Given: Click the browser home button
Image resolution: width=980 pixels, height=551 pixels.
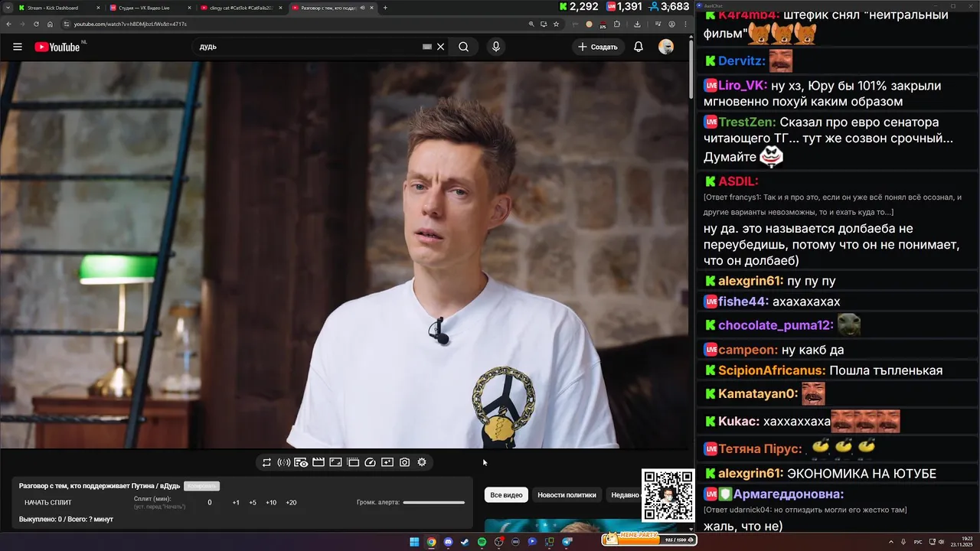Looking at the screenshot, I should pos(50,24).
